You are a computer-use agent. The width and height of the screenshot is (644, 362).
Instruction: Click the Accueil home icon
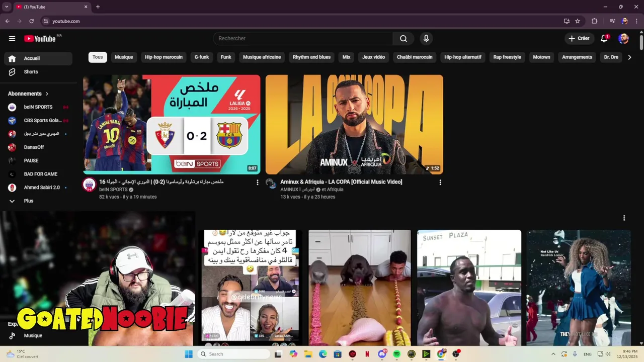[12, 58]
